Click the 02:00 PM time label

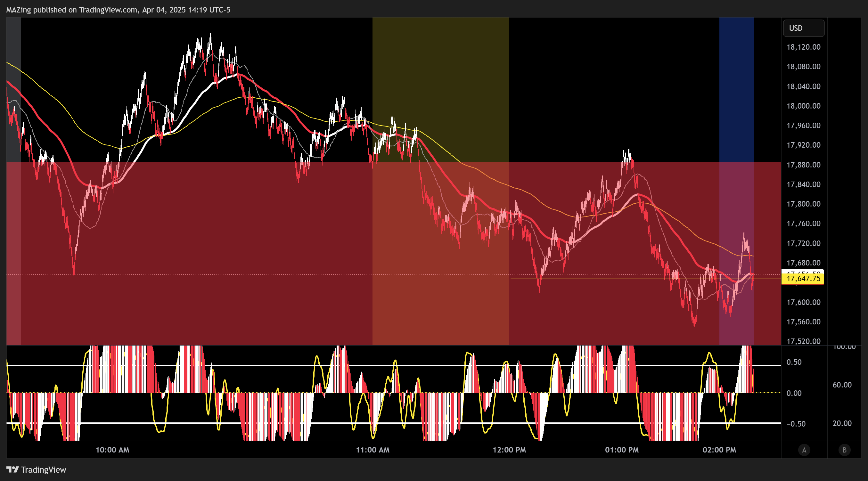tap(719, 450)
